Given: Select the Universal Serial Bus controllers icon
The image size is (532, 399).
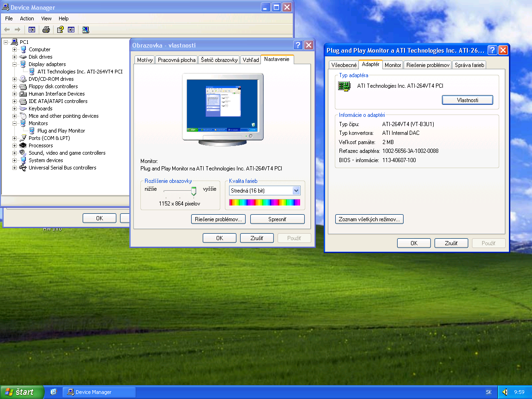Looking at the screenshot, I should click(x=23, y=168).
